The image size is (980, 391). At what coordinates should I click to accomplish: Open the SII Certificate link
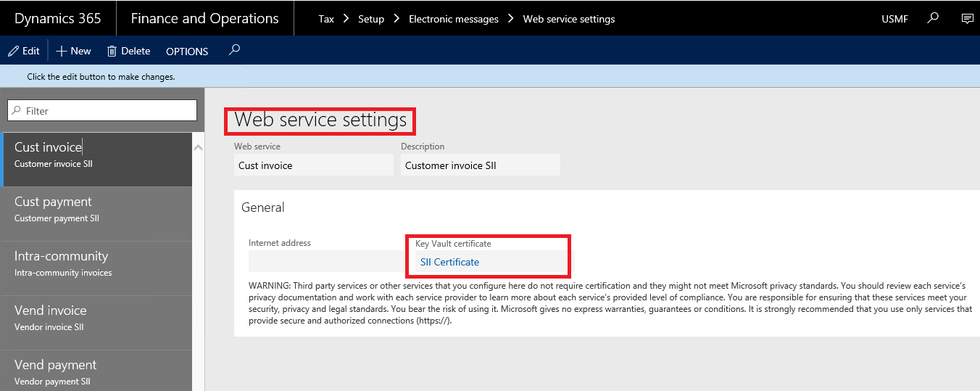tap(449, 262)
